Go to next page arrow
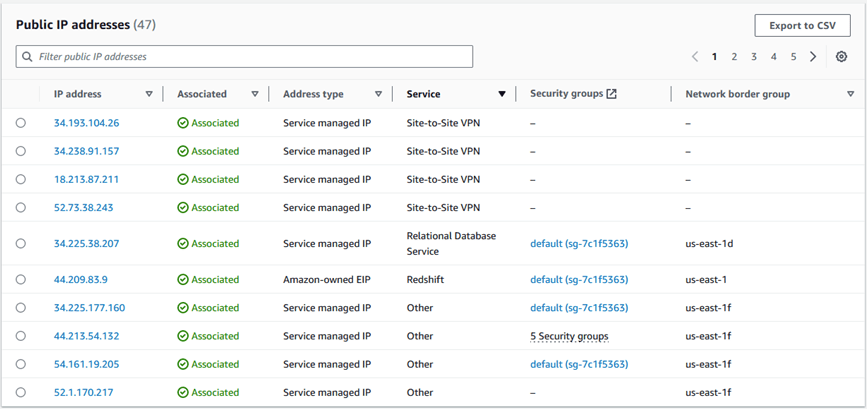 813,57
